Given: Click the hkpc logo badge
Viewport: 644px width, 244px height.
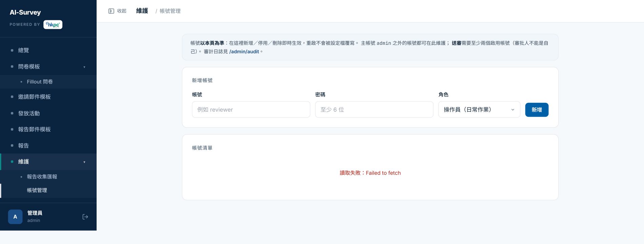Looking at the screenshot, I should pyautogui.click(x=53, y=24).
